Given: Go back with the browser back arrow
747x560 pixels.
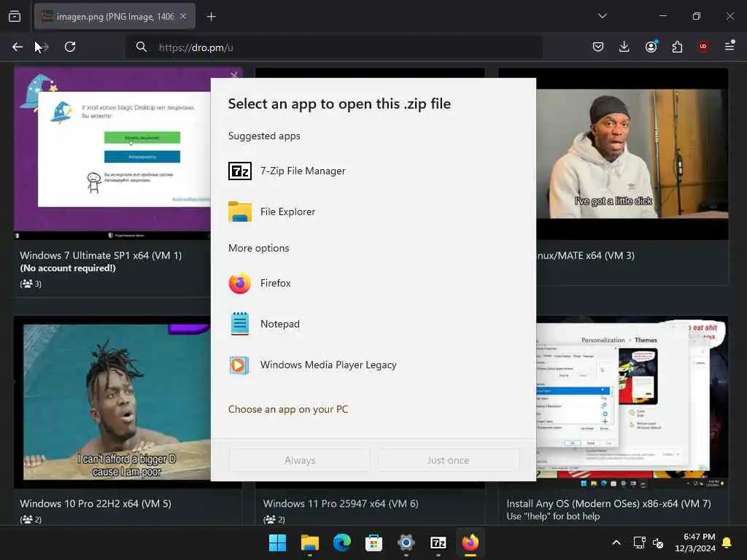Looking at the screenshot, I should 18,47.
